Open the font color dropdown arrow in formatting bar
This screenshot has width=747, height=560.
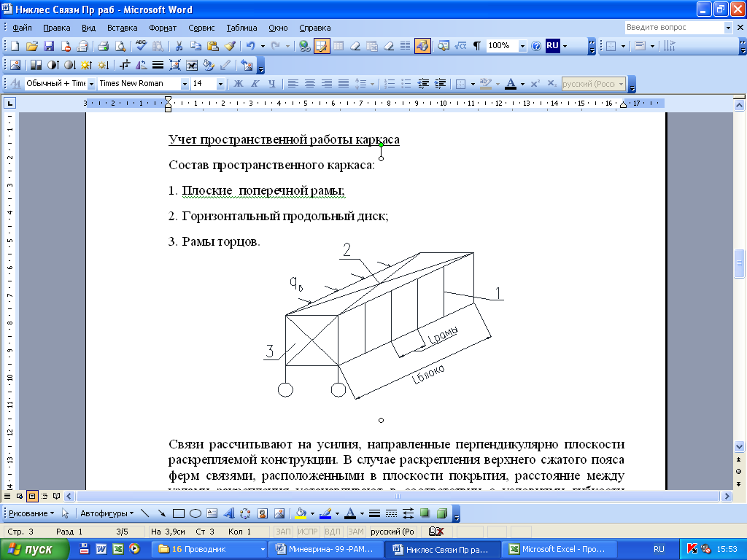[522, 84]
